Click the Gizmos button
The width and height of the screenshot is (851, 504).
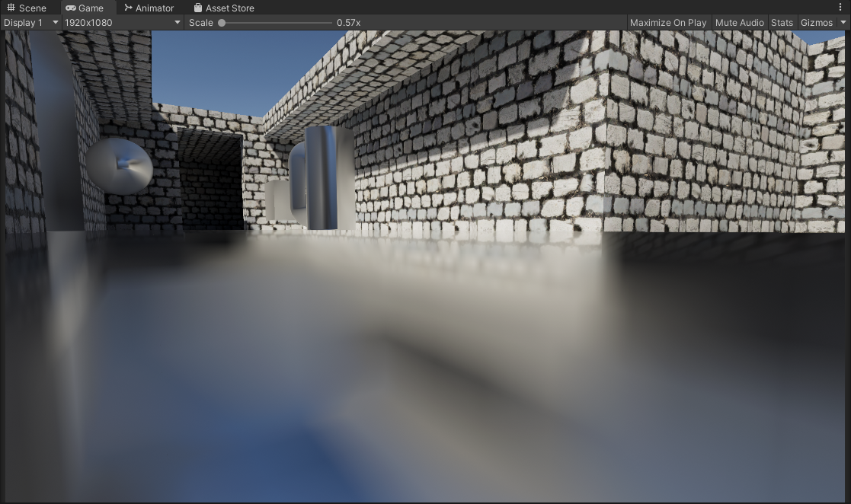[816, 23]
